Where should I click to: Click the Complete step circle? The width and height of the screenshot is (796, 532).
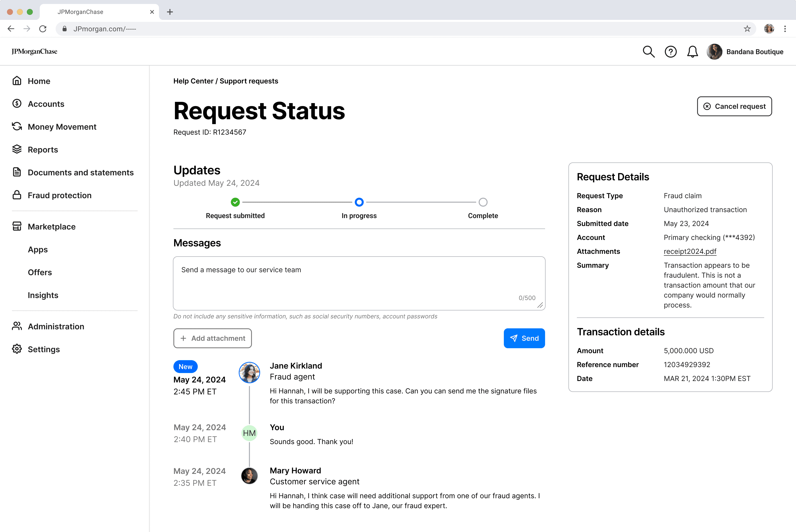(483, 202)
